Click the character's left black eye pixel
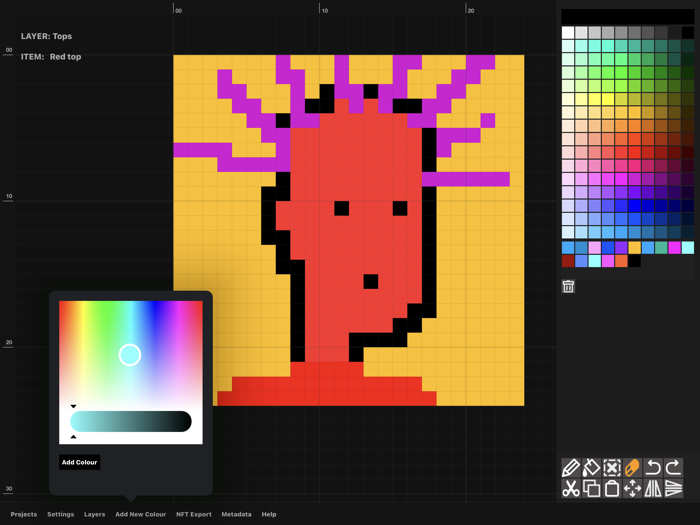This screenshot has height=525, width=700. pyautogui.click(x=342, y=208)
